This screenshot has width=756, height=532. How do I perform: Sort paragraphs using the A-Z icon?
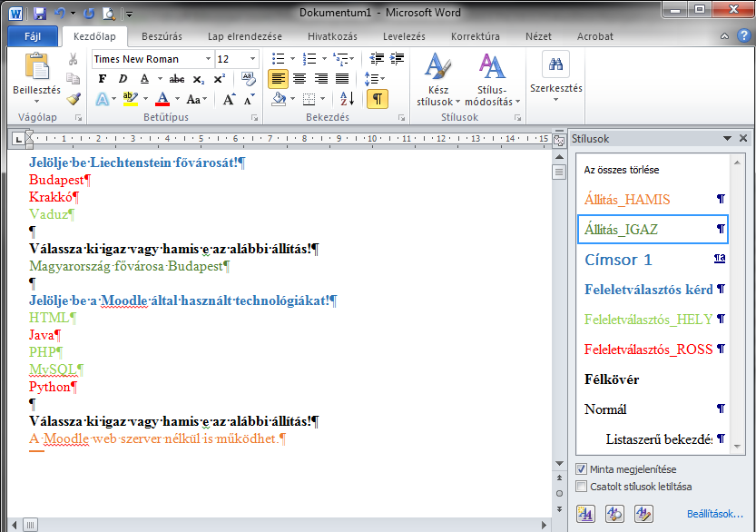[346, 98]
